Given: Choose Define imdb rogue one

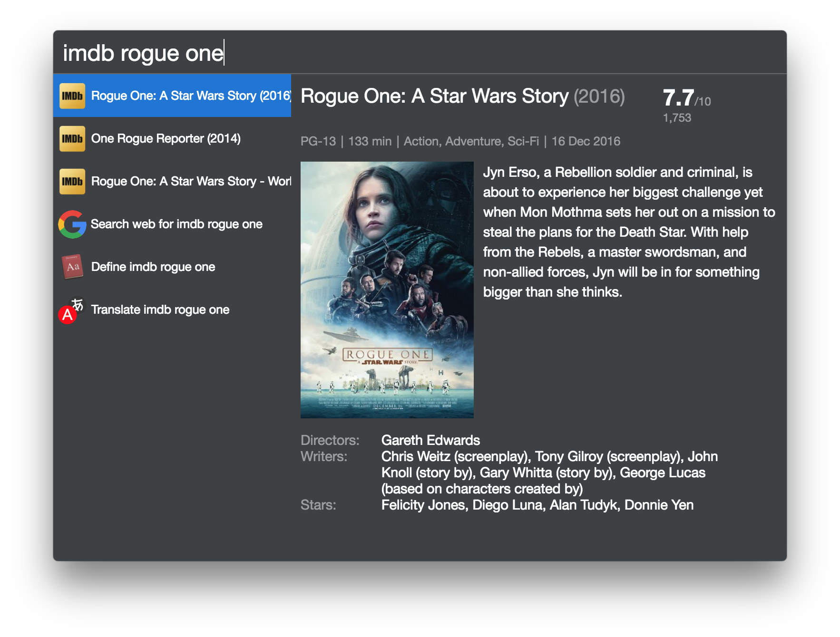Looking at the screenshot, I should tap(172, 267).
